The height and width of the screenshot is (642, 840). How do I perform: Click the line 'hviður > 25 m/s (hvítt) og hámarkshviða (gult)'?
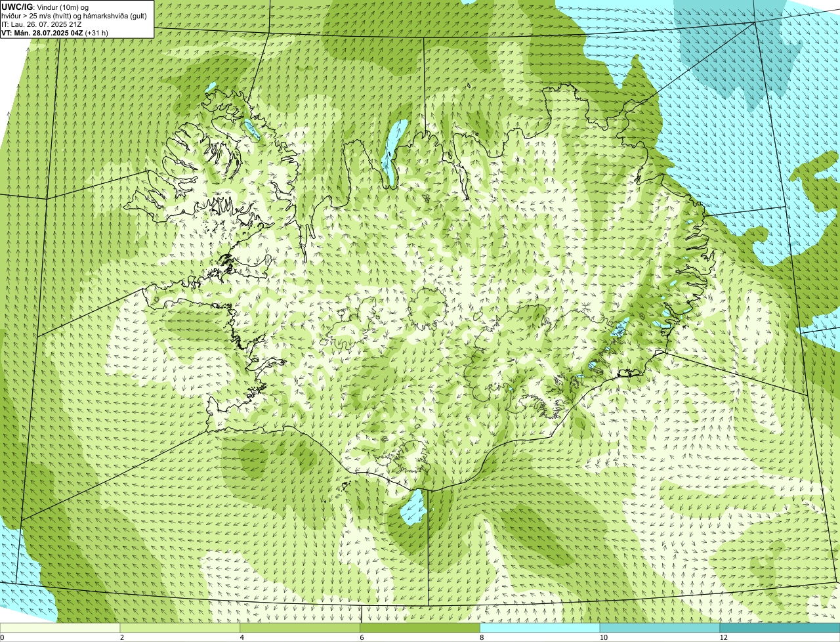[x=74, y=15]
